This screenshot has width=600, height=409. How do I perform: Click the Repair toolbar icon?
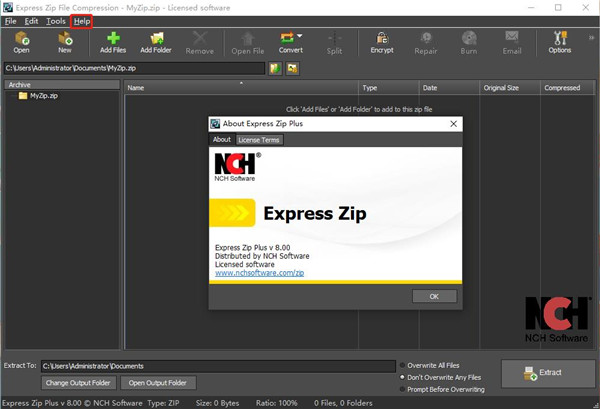pyautogui.click(x=426, y=43)
